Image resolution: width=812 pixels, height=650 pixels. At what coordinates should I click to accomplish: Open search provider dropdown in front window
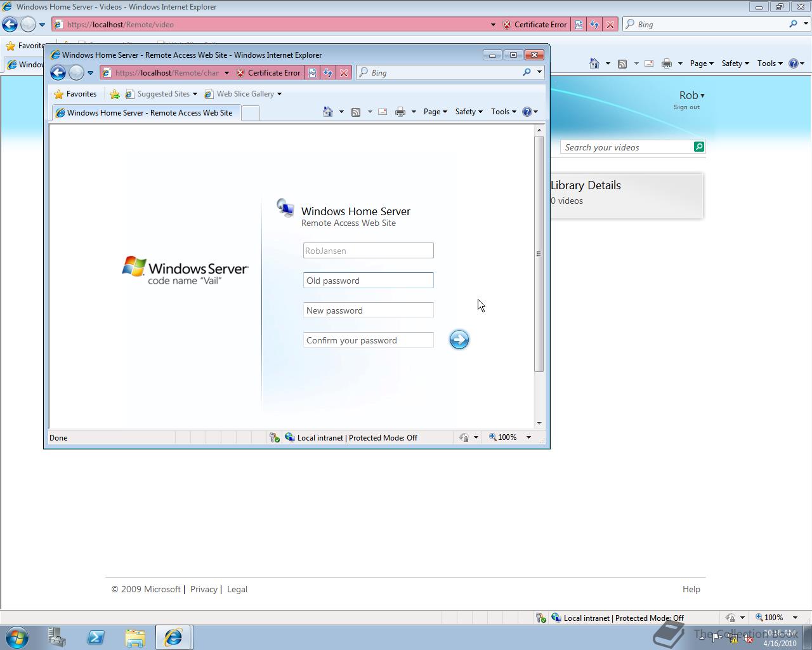click(539, 72)
